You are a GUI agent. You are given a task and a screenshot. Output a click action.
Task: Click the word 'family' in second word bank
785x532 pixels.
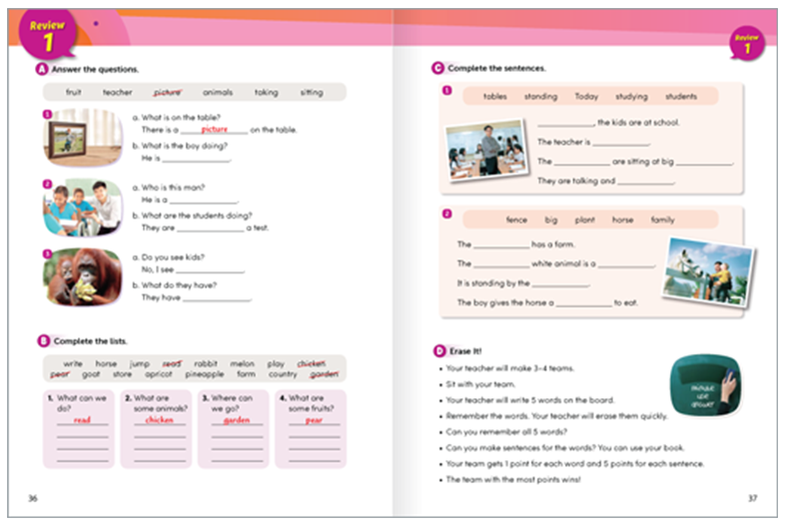coord(663,220)
